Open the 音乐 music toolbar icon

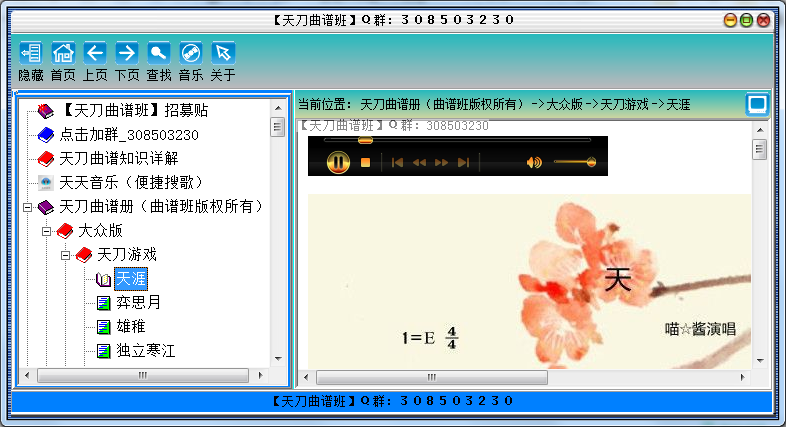191,52
